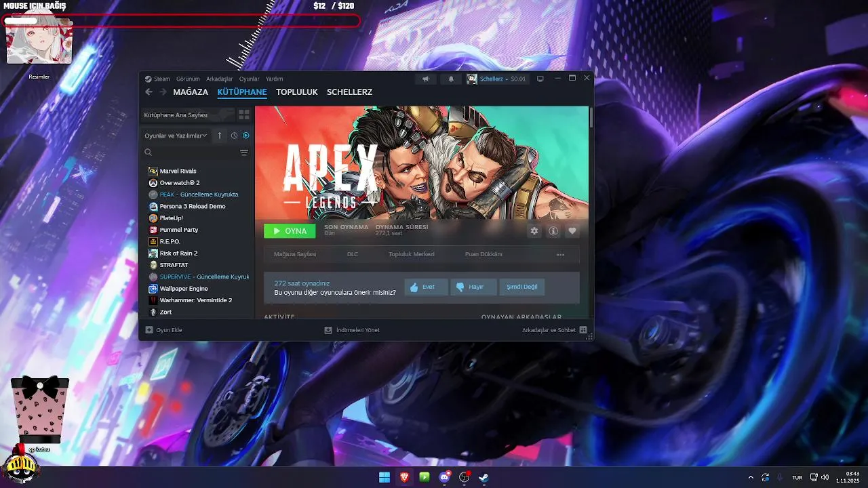The image size is (868, 488).
Task: Click the sort ascending arrow in the library filter
Action: click(x=220, y=136)
